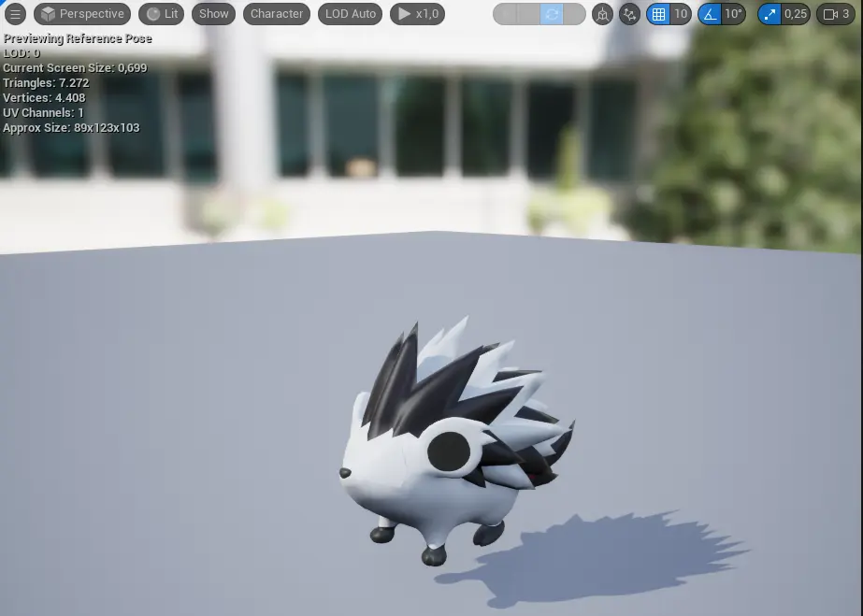Toggle the world/local coordinate system icon
The image size is (863, 616).
click(x=603, y=14)
